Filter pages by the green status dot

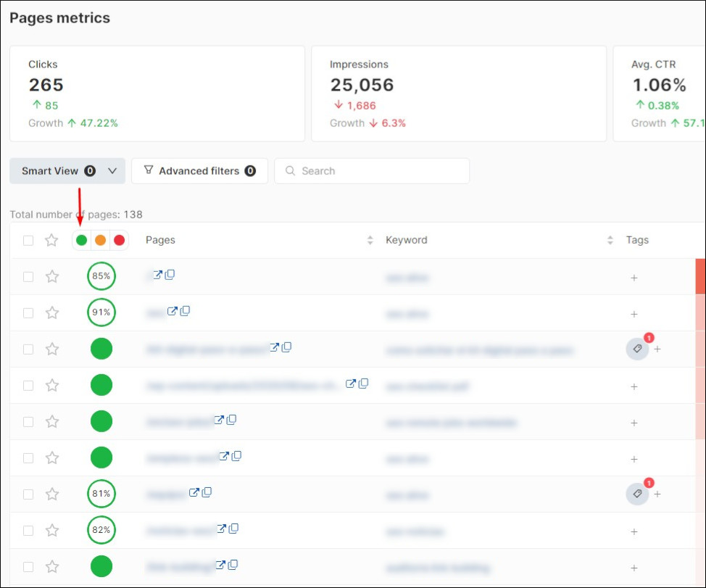point(81,239)
